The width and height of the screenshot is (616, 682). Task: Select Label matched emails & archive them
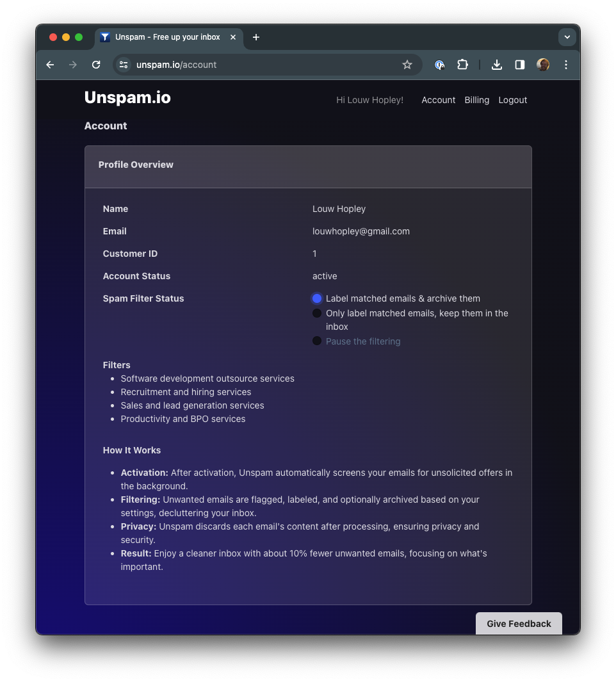pyautogui.click(x=317, y=298)
